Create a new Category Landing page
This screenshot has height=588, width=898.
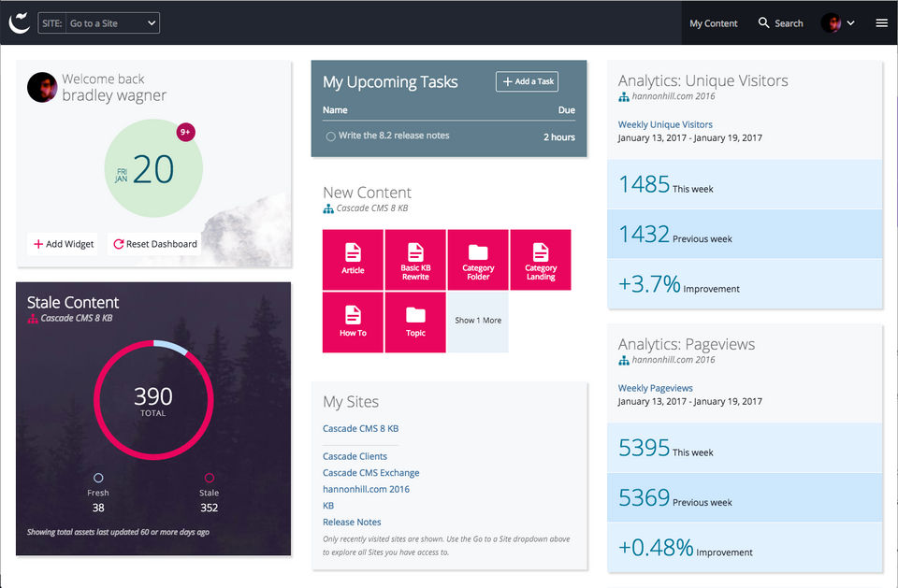pos(541,259)
